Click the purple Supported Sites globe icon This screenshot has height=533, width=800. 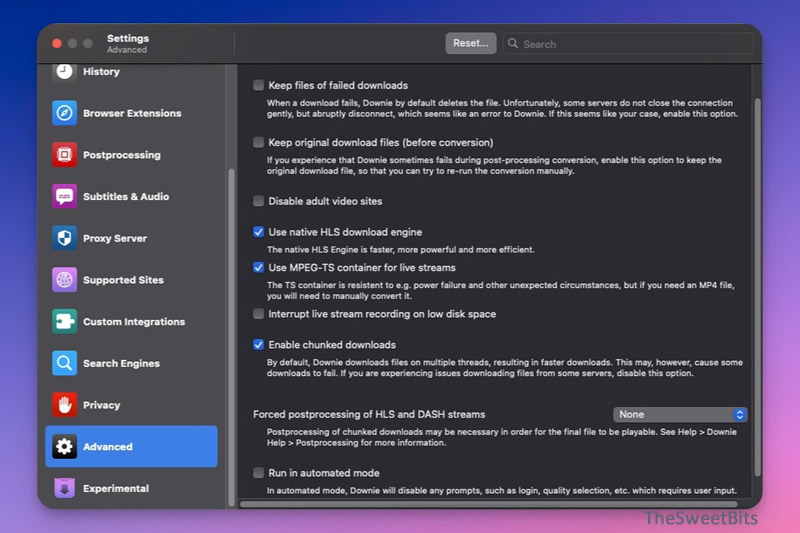pos(64,280)
